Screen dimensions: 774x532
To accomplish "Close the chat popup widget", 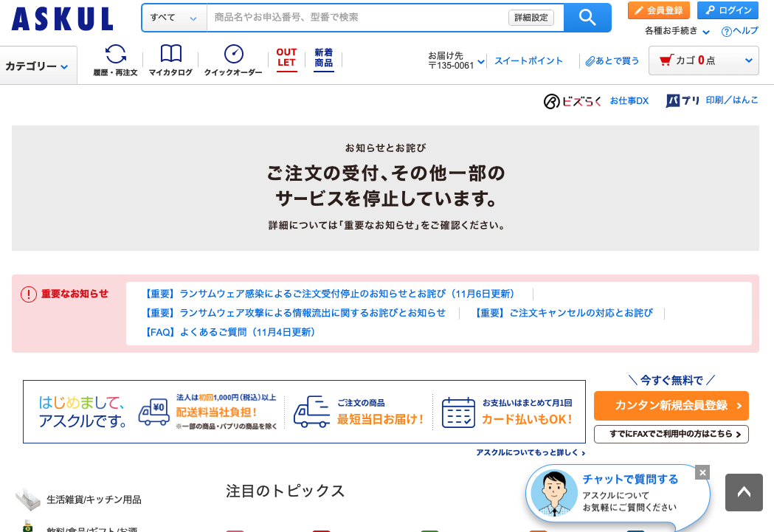I will pyautogui.click(x=702, y=472).
